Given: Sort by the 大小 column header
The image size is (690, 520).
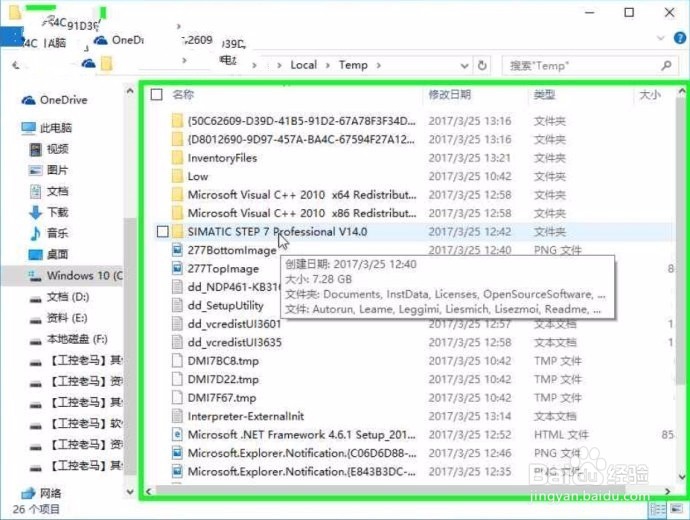Looking at the screenshot, I should [650, 95].
